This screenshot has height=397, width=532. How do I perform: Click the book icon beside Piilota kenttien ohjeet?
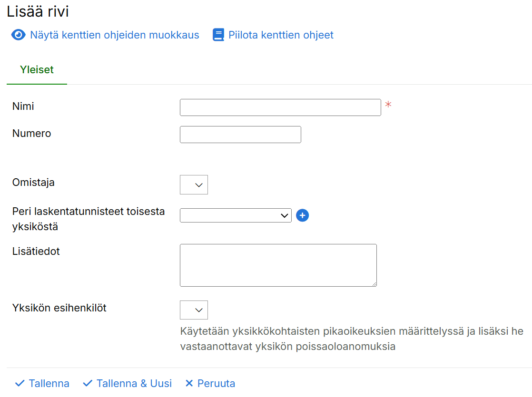(218, 35)
